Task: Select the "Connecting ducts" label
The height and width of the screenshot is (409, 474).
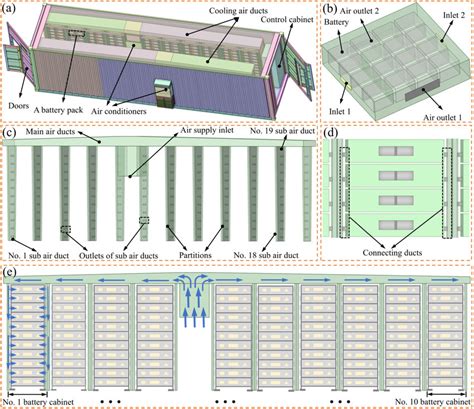Action: (392, 253)
